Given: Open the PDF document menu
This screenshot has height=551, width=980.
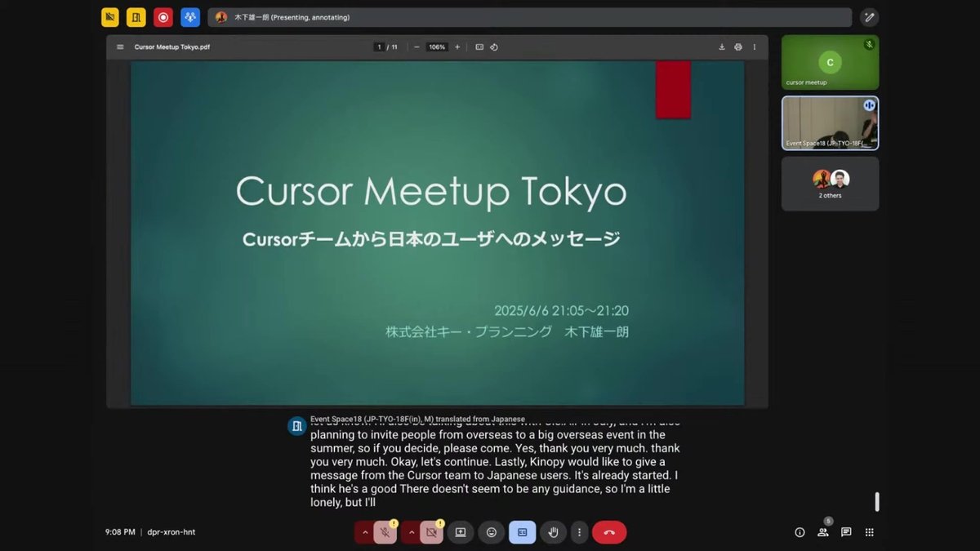Looking at the screenshot, I should (755, 47).
